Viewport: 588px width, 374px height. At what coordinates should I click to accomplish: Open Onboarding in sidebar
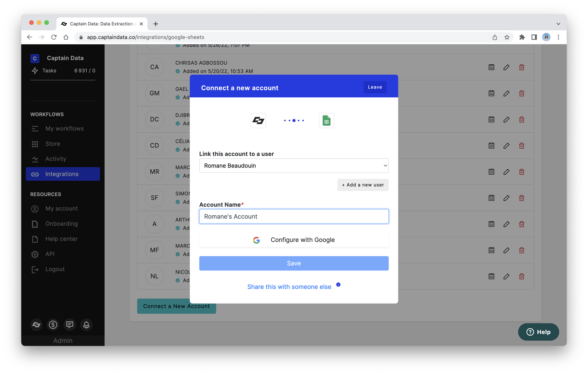[63, 224]
